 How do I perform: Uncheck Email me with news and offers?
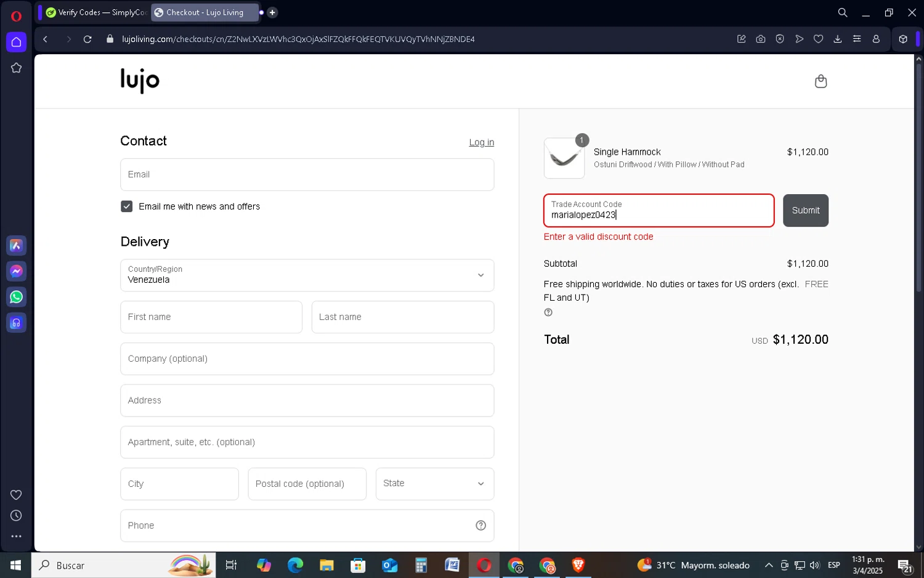[x=127, y=206]
